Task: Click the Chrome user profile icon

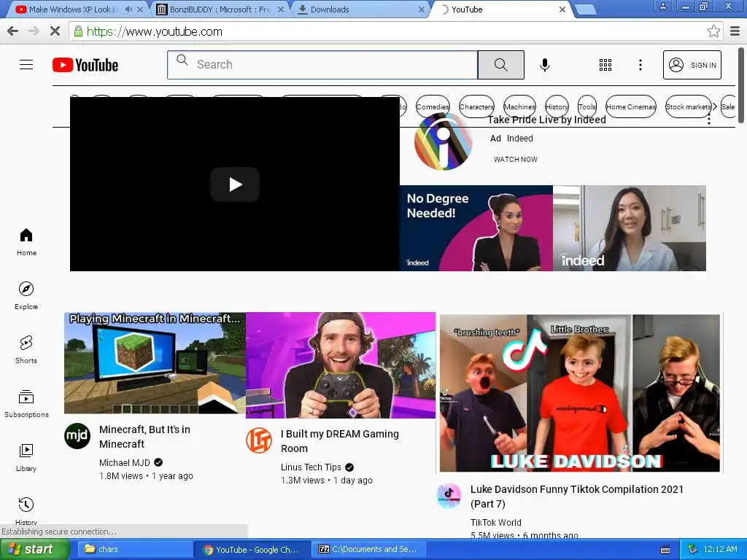Action: [662, 6]
